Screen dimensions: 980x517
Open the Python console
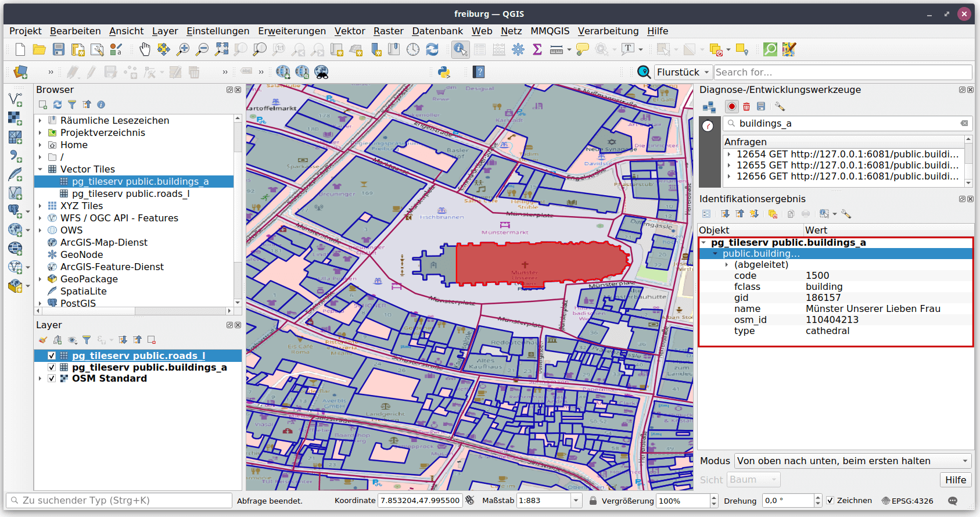pyautogui.click(x=444, y=72)
